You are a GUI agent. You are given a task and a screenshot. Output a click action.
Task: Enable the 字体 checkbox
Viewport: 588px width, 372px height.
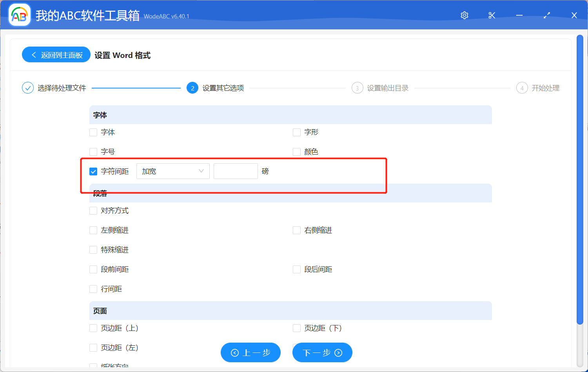click(93, 132)
